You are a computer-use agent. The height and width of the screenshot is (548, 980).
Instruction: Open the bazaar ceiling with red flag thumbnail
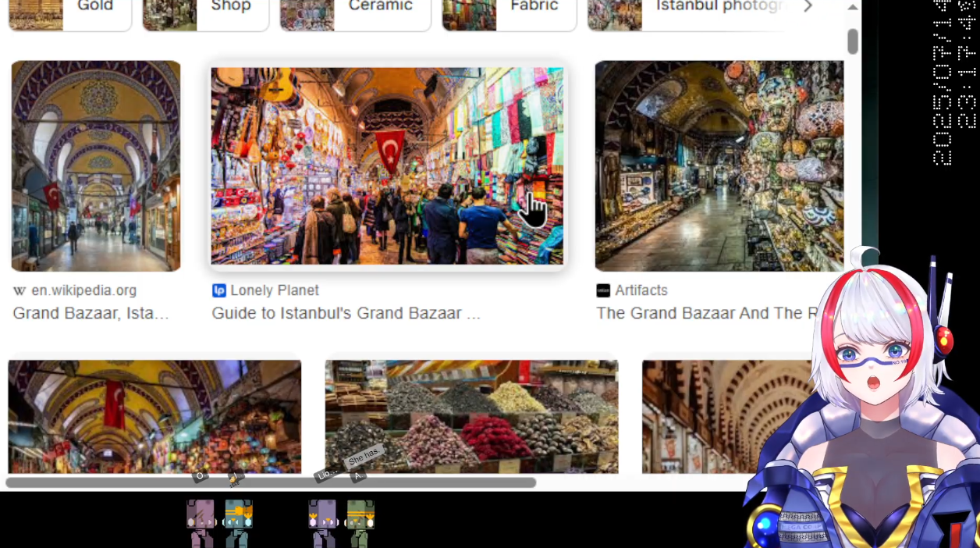[x=154, y=416]
